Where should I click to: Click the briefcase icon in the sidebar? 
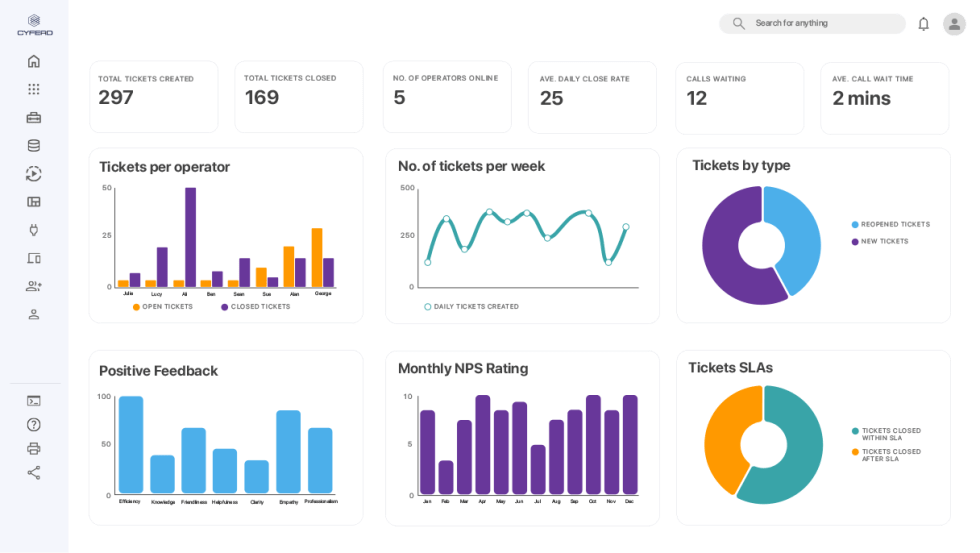tap(34, 117)
